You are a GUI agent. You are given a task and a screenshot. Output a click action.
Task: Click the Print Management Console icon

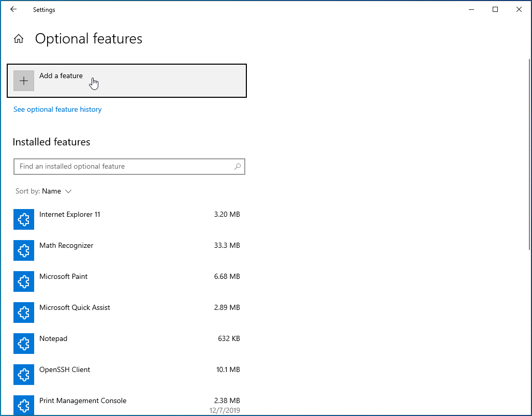(24, 405)
